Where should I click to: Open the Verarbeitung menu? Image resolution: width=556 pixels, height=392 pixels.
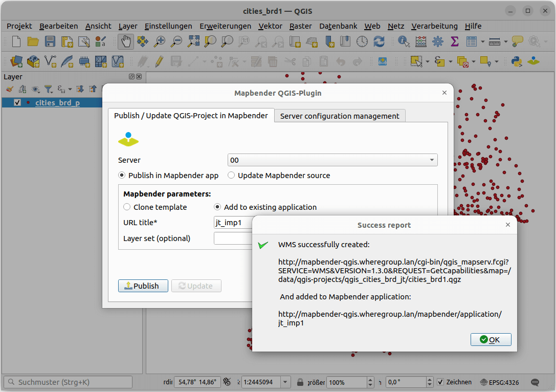[x=434, y=26]
